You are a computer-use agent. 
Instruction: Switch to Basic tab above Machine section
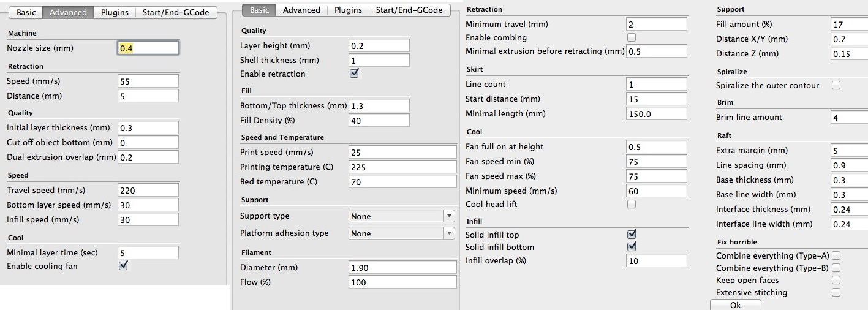(26, 12)
